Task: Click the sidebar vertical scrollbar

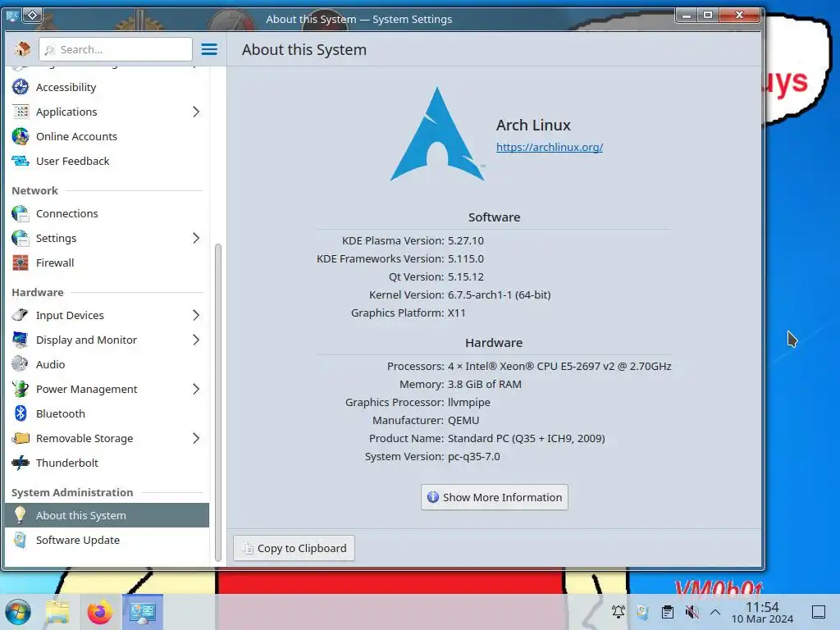Action: click(217, 402)
